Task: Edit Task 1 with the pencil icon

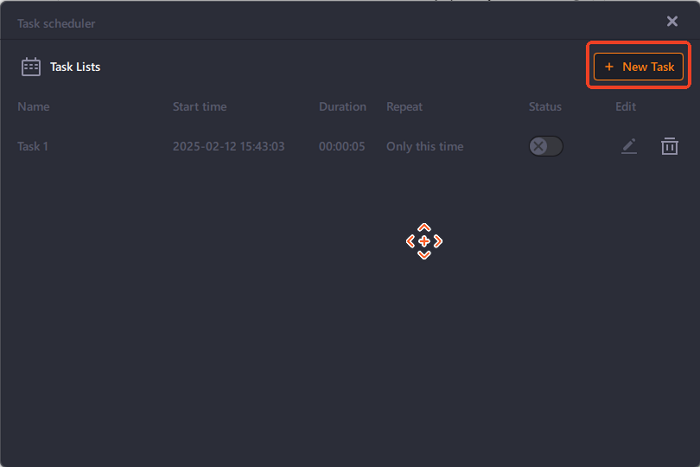Action: click(628, 146)
